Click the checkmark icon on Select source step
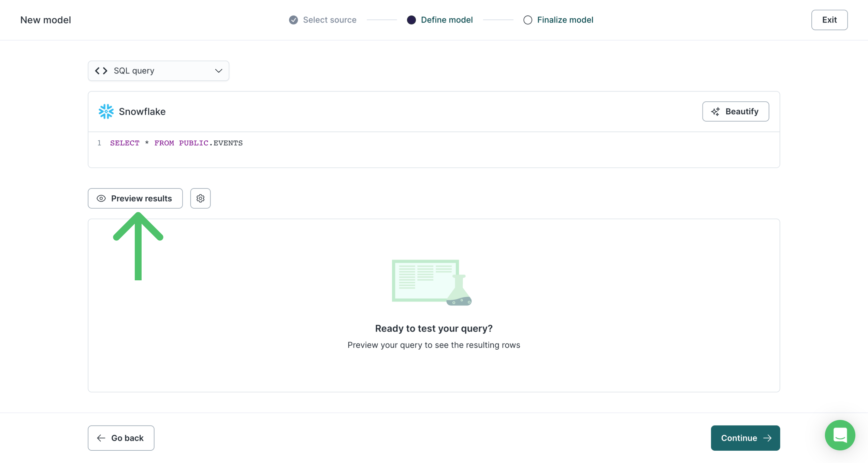This screenshot has height=463, width=868. pos(293,20)
